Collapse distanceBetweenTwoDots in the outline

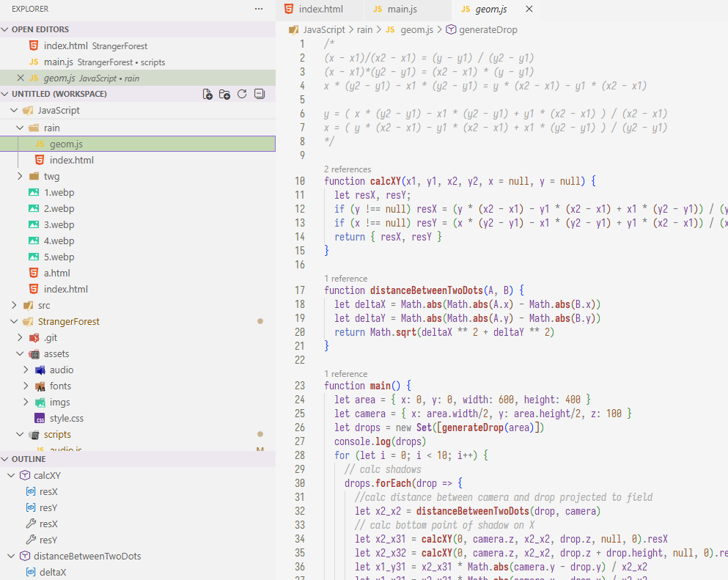click(x=11, y=557)
